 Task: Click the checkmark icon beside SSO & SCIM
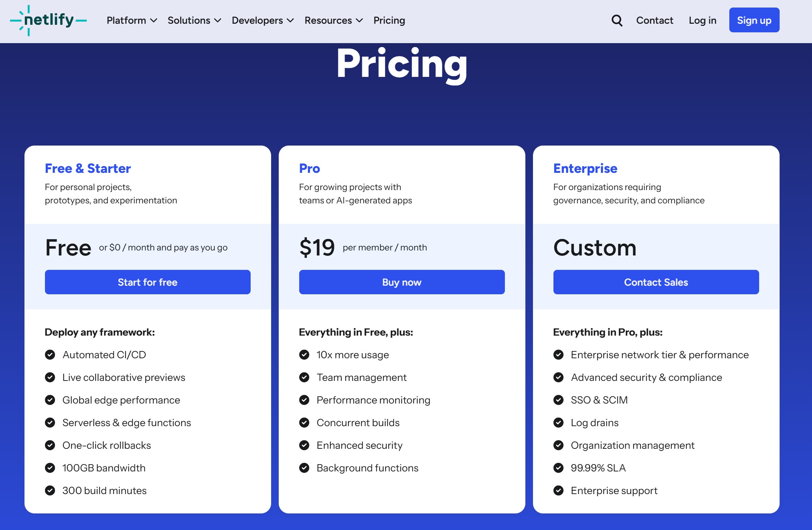click(558, 400)
